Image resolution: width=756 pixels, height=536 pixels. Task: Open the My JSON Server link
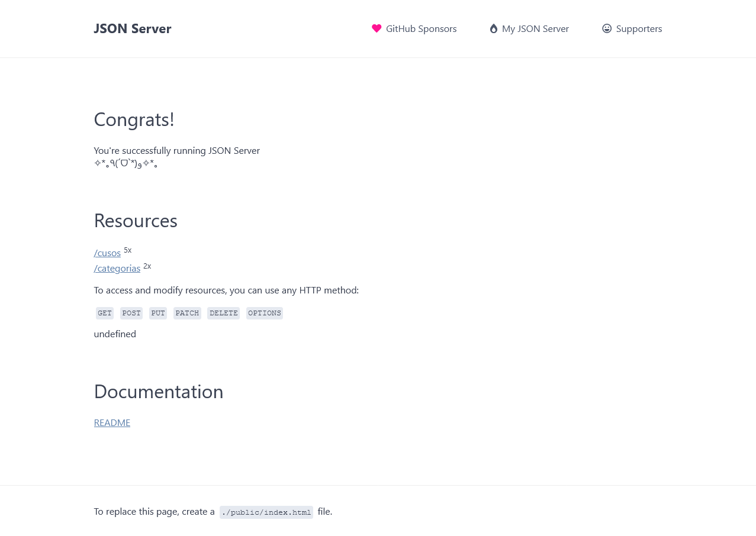529,28
